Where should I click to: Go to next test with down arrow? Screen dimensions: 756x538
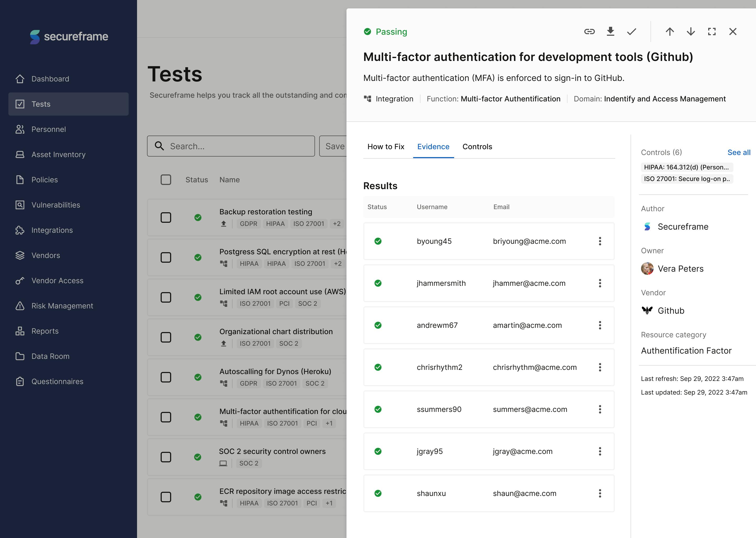tap(691, 32)
